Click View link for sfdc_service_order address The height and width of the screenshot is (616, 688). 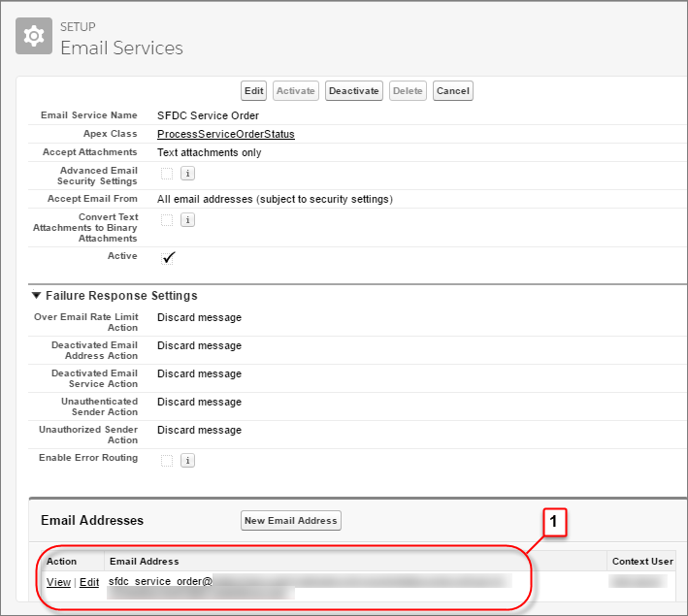click(x=59, y=582)
